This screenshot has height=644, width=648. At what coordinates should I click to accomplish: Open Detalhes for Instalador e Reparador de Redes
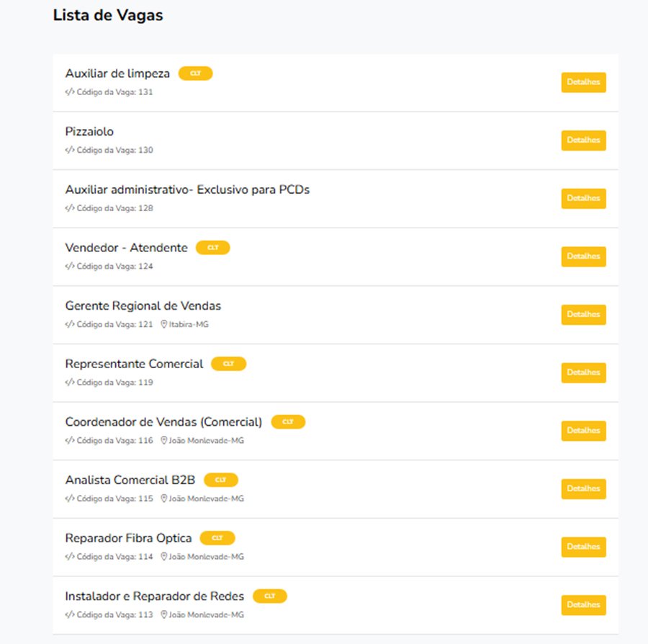[583, 605]
